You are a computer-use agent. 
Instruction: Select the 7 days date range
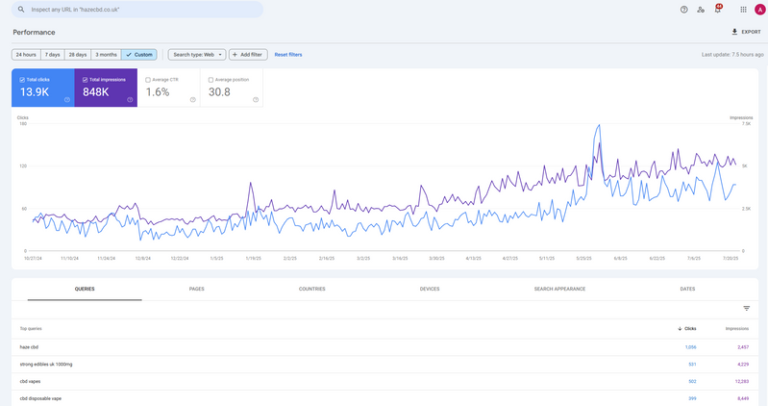click(x=52, y=54)
